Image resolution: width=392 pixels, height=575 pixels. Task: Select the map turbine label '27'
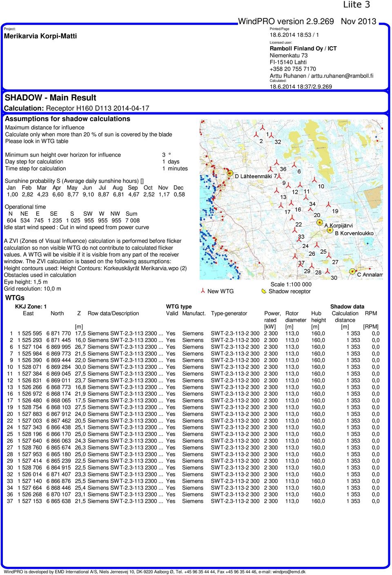pos(335,262)
